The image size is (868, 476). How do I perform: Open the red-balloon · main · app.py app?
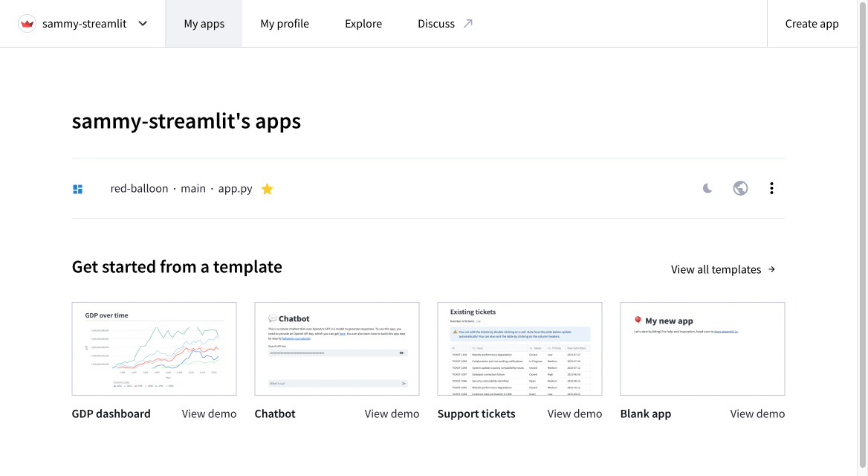[x=181, y=189]
